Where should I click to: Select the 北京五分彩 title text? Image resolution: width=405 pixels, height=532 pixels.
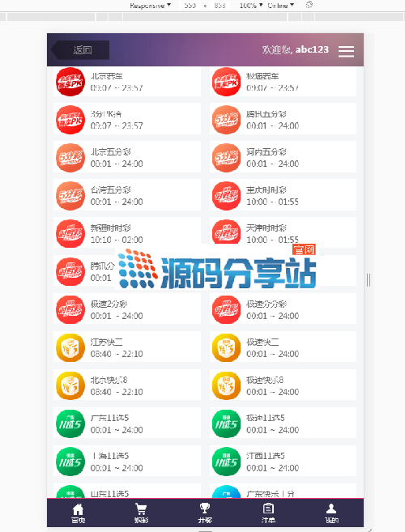pos(111,152)
